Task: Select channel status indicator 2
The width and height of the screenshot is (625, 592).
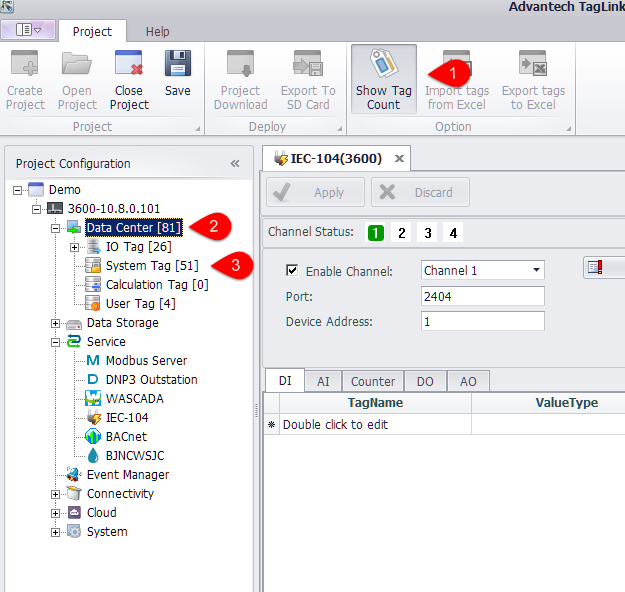Action: click(402, 233)
